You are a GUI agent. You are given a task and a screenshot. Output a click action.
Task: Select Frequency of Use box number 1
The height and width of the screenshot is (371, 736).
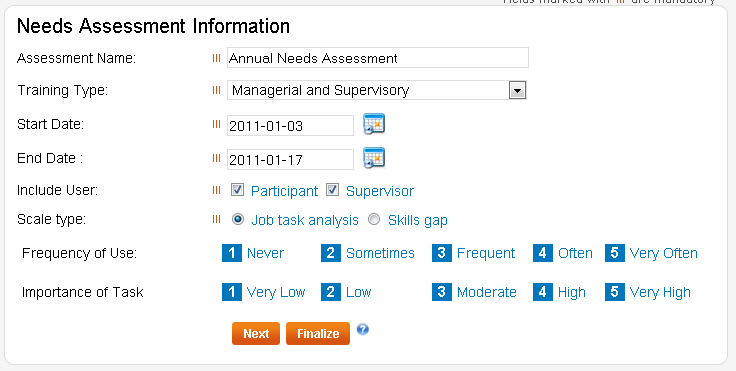pyautogui.click(x=232, y=253)
